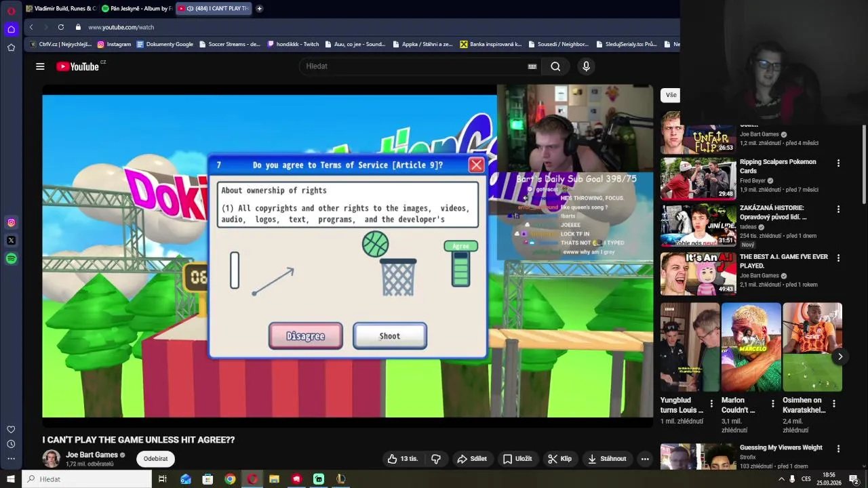Start voice search with the microphone icon

click(x=587, y=66)
